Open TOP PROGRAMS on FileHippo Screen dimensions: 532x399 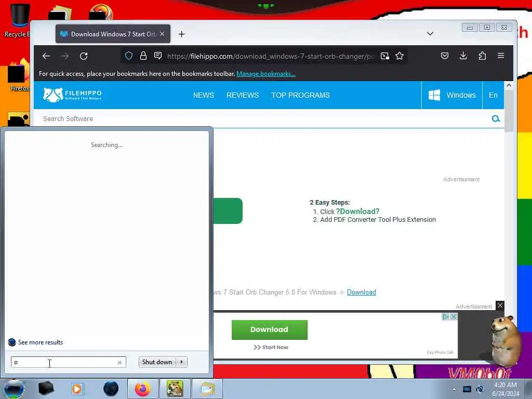click(300, 96)
